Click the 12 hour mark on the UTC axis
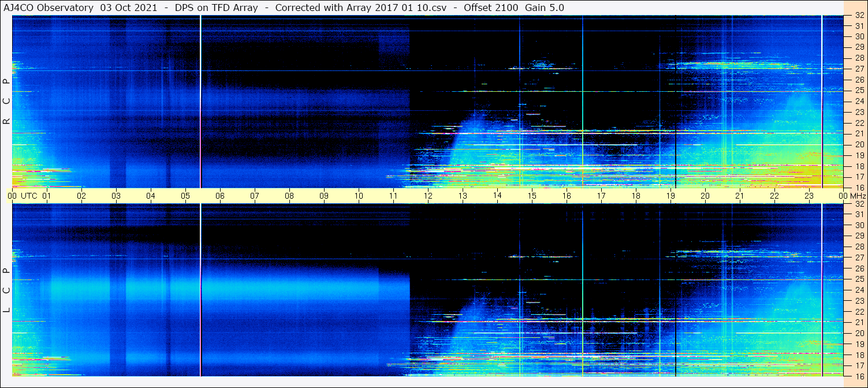868x388 pixels. coord(428,196)
